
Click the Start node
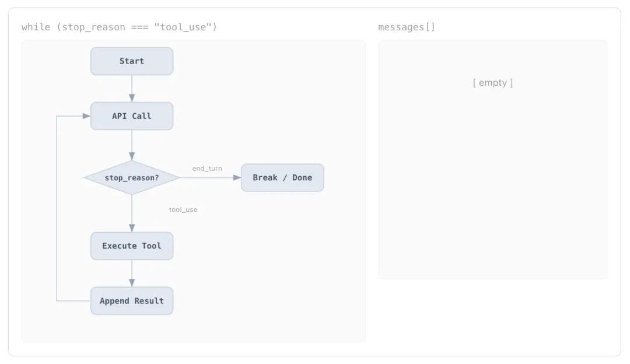click(132, 61)
